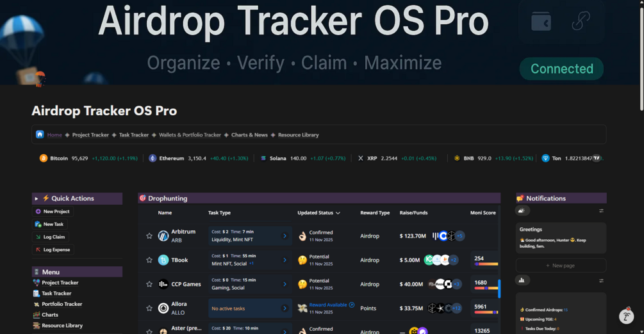The height and width of the screenshot is (334, 644).
Task: Open the Greetings view settings icon
Action: point(601,211)
